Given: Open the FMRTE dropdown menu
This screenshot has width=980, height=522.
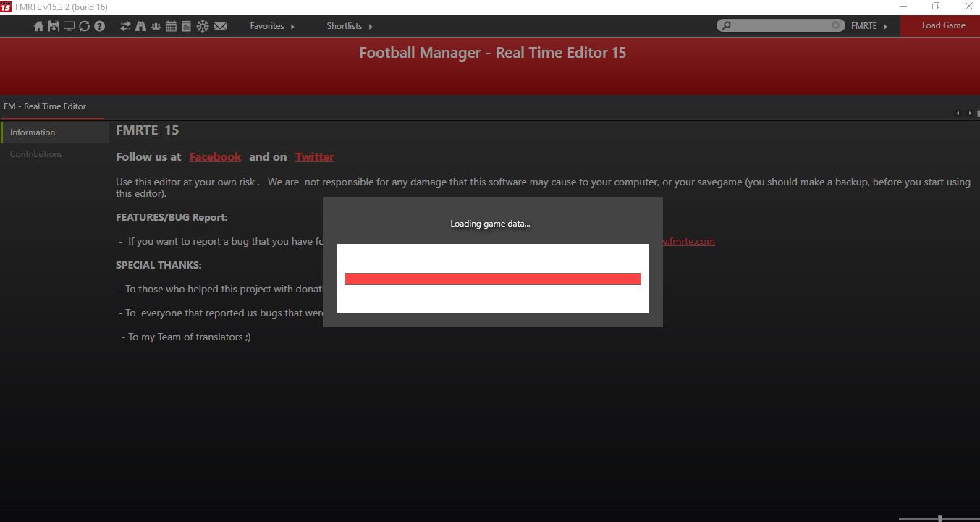Looking at the screenshot, I should (x=869, y=26).
